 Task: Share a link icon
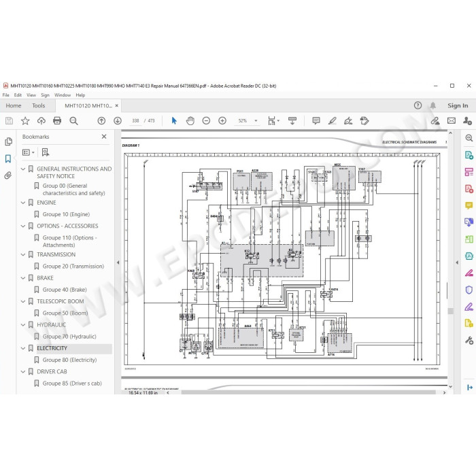coord(435,121)
